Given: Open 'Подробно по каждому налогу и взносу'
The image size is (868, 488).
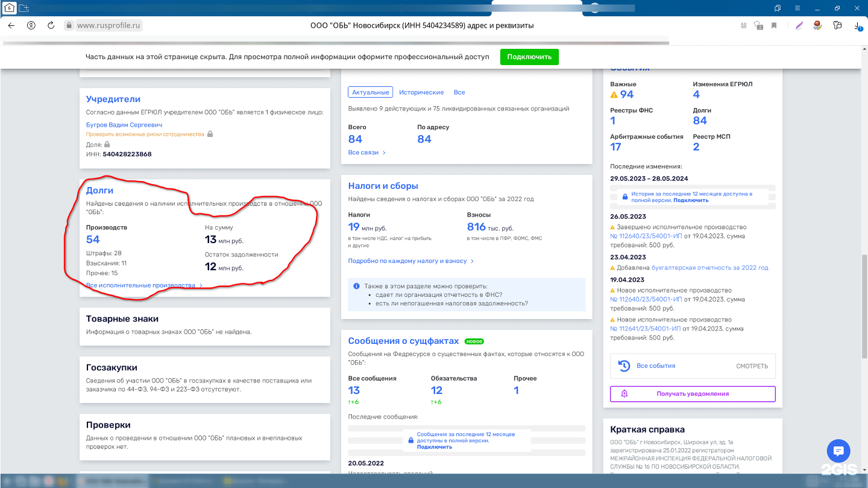Looking at the screenshot, I should click(x=411, y=261).
